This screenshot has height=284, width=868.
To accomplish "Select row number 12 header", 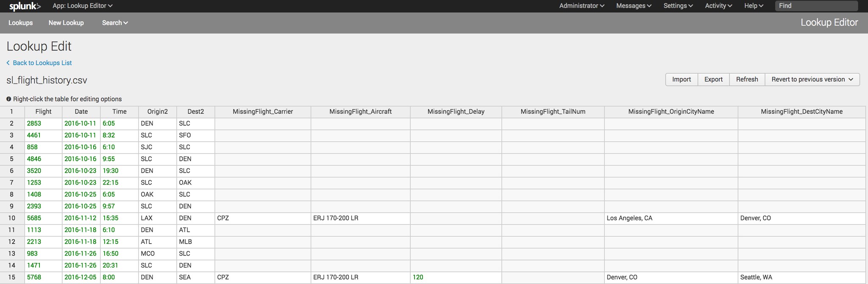I will tap(12, 242).
